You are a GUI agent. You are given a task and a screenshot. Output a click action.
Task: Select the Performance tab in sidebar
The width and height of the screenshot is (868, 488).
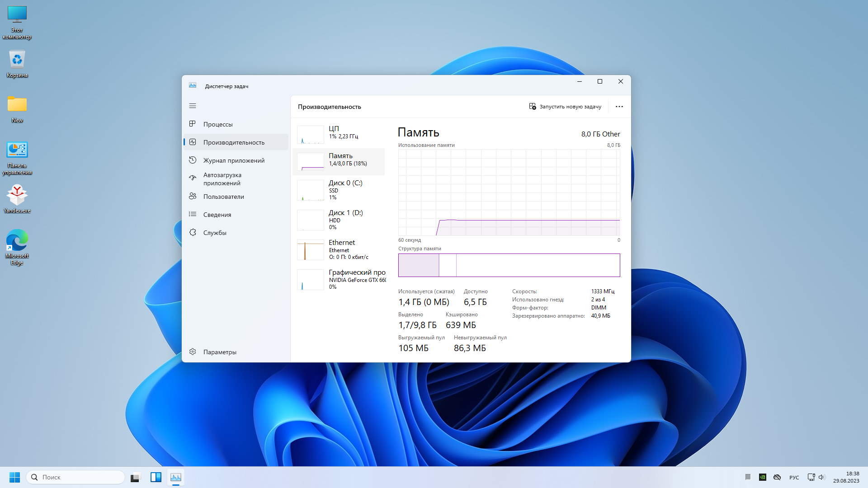[x=234, y=142]
